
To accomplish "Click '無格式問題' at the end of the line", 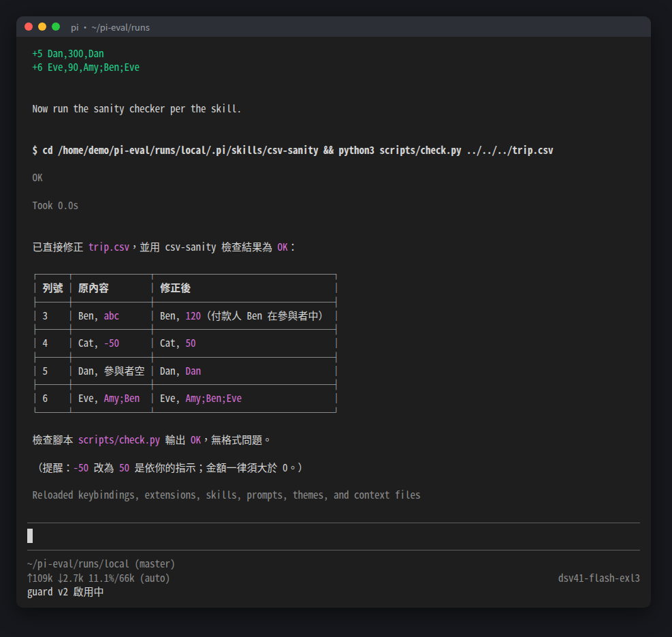I will click(x=236, y=440).
